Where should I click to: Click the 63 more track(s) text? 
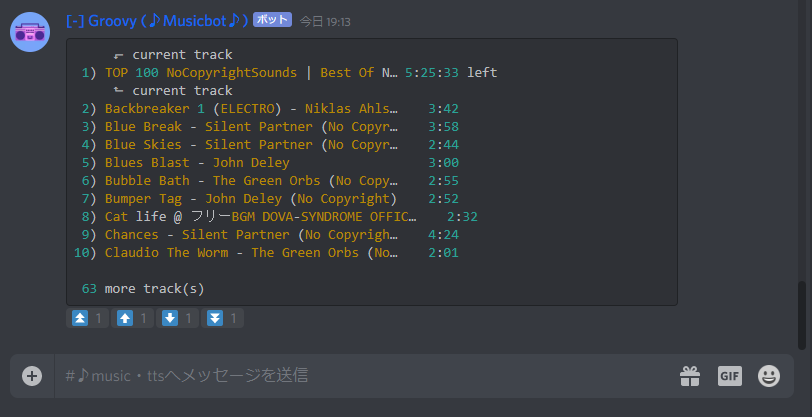coord(143,289)
